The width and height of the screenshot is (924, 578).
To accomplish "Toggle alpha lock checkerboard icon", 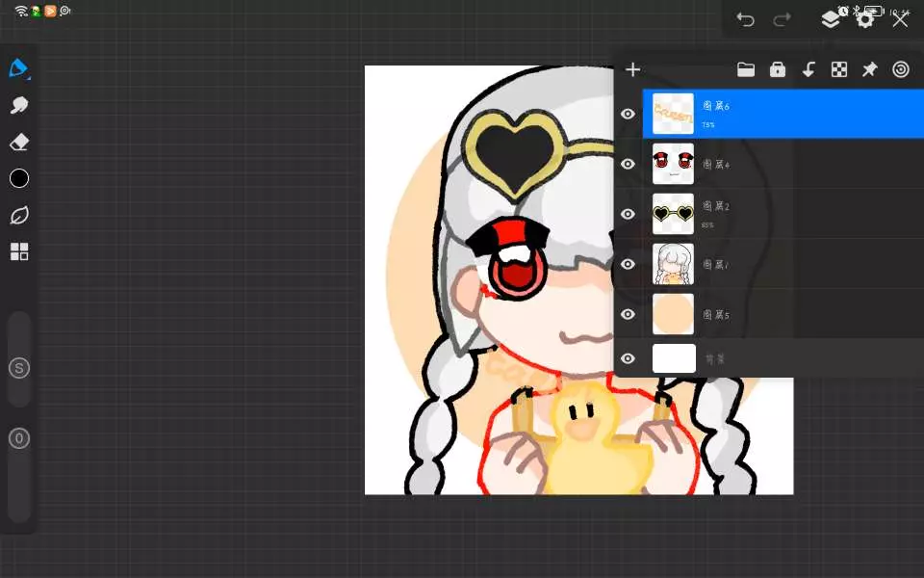I will point(839,69).
